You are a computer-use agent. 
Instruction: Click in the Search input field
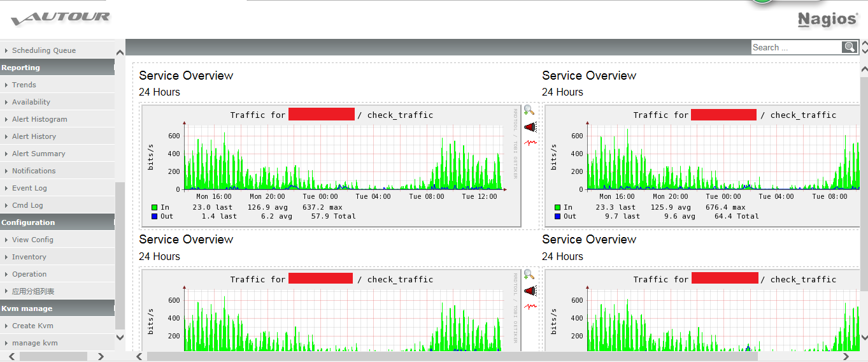[797, 47]
